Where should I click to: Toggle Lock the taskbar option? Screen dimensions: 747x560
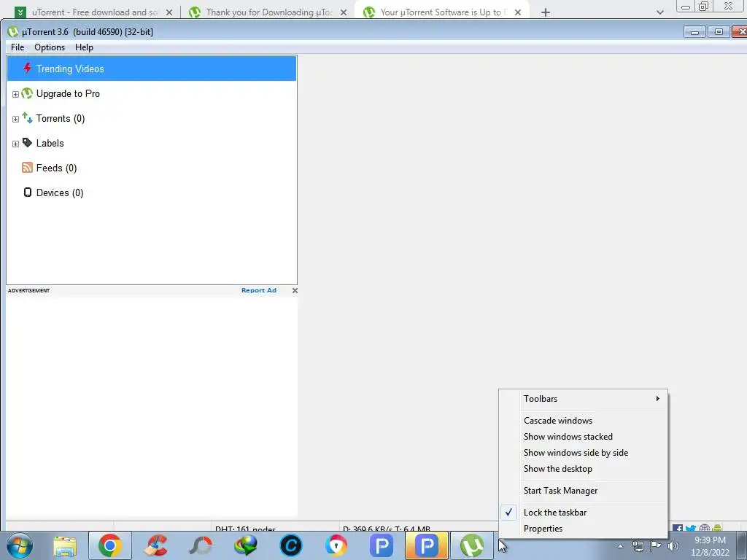(583, 513)
